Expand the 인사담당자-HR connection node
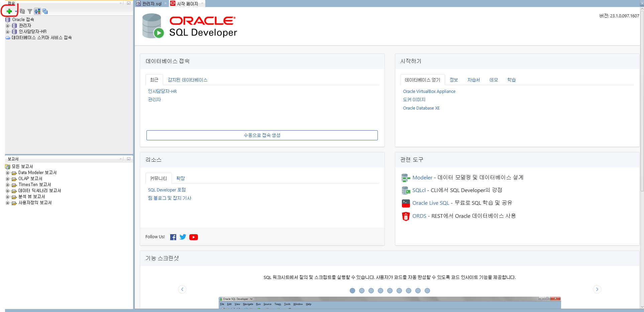Screen dimensions: 644x312 coord(7,32)
